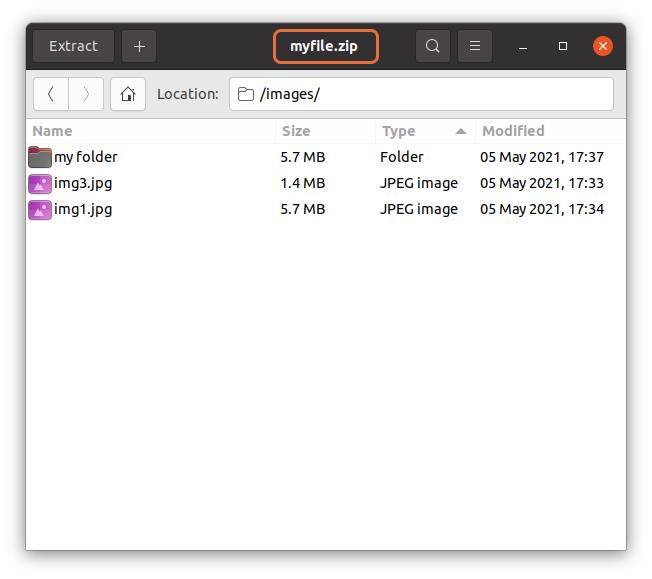The height and width of the screenshot is (579, 652).
Task: Open search with the magnifier icon
Action: 432,46
